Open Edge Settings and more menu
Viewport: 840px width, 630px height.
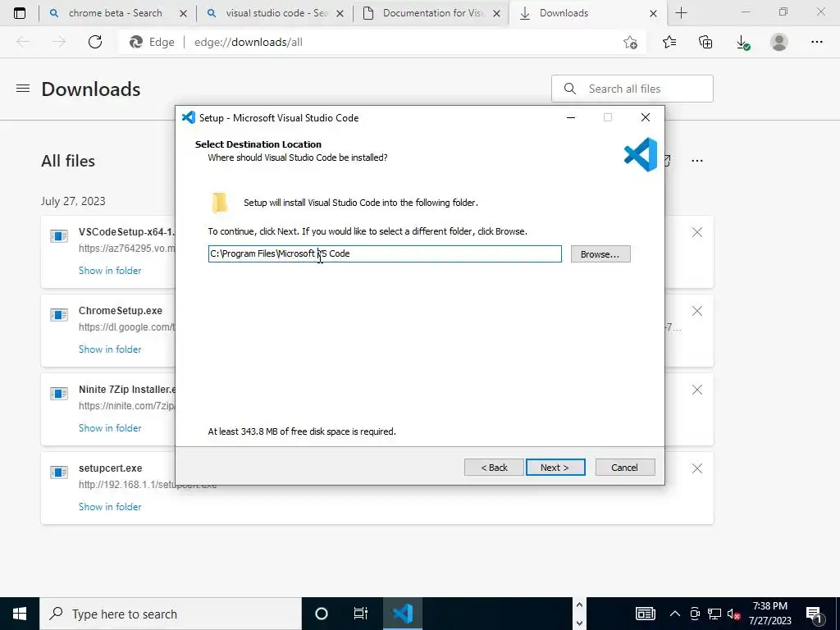816,42
